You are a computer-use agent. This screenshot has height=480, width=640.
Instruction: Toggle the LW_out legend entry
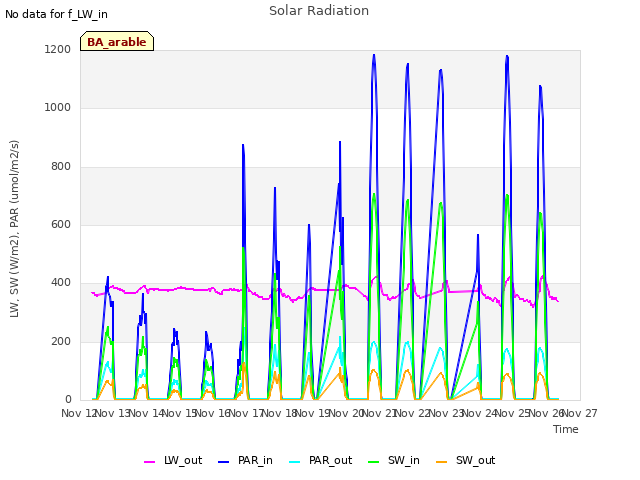pyautogui.click(x=173, y=460)
